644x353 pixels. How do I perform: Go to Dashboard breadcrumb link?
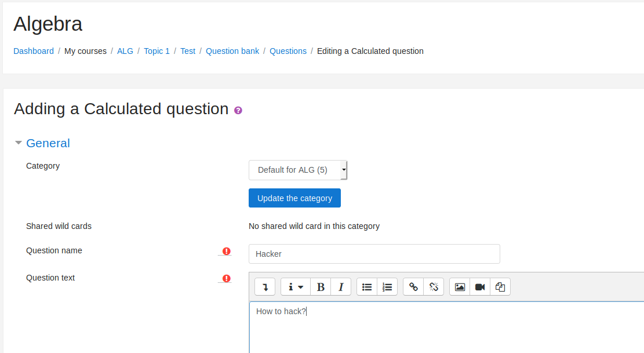[x=34, y=51]
